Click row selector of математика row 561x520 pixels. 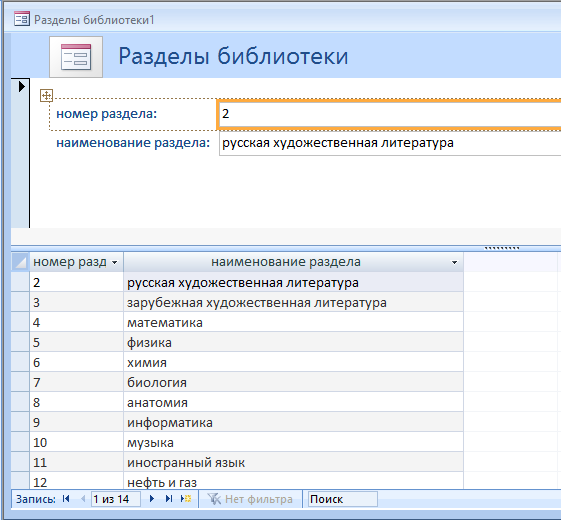coord(20,323)
